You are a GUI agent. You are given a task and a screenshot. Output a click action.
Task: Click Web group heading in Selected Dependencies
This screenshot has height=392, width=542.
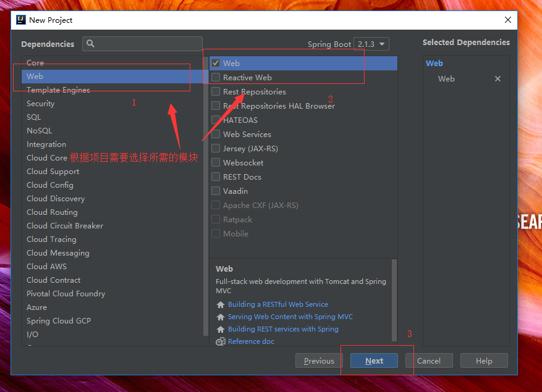(x=434, y=63)
